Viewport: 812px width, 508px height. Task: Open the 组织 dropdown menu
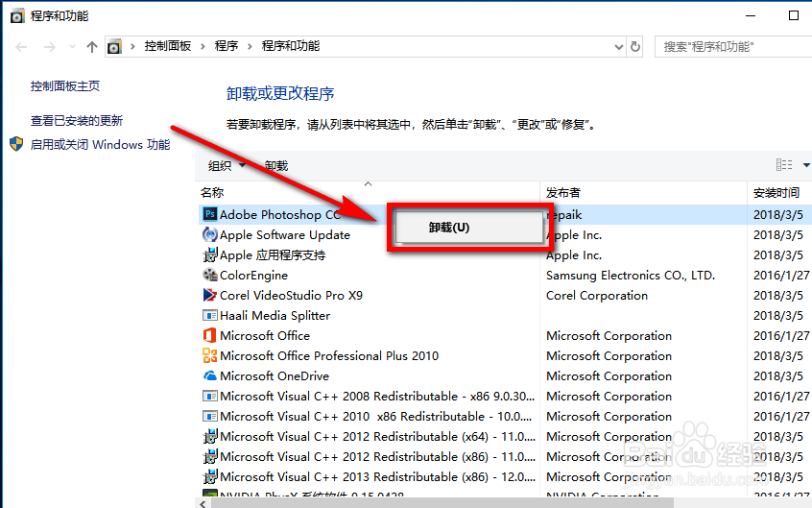227,165
